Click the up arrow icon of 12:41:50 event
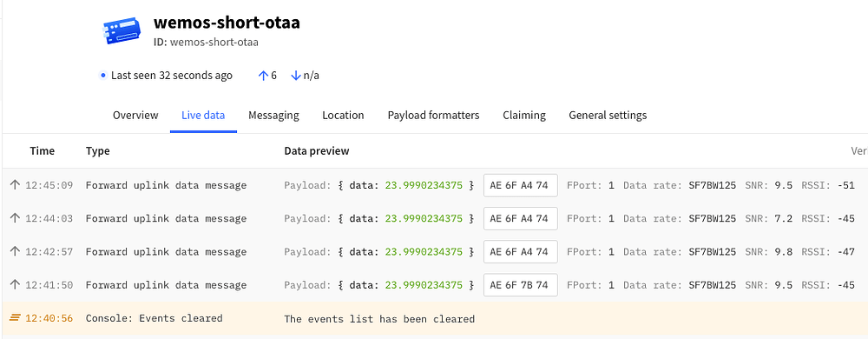This screenshot has height=339, width=868. (x=15, y=285)
